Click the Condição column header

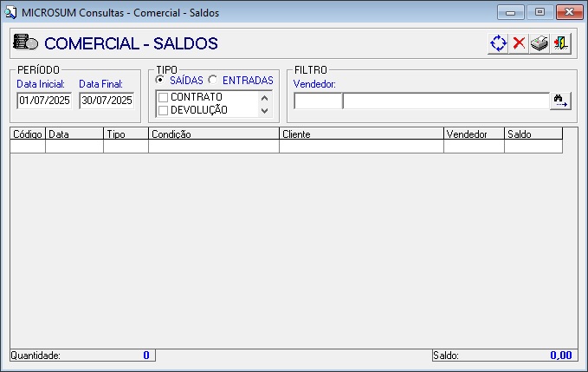[214, 134]
